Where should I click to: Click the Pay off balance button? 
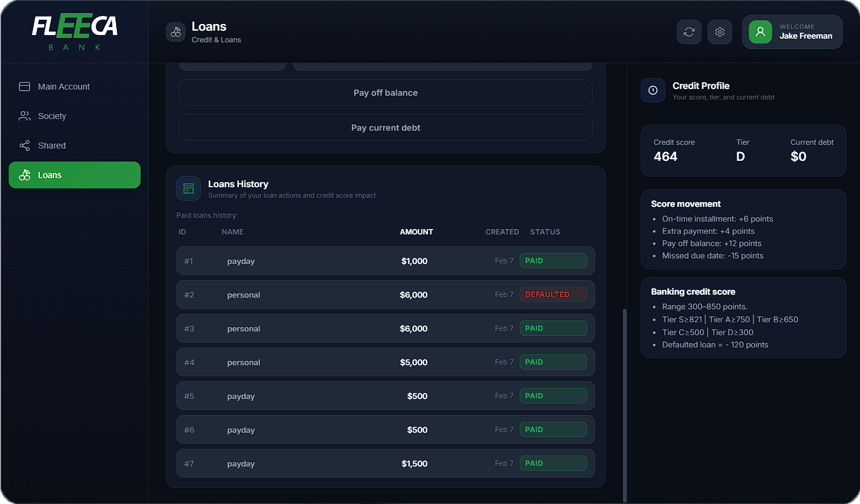(386, 93)
